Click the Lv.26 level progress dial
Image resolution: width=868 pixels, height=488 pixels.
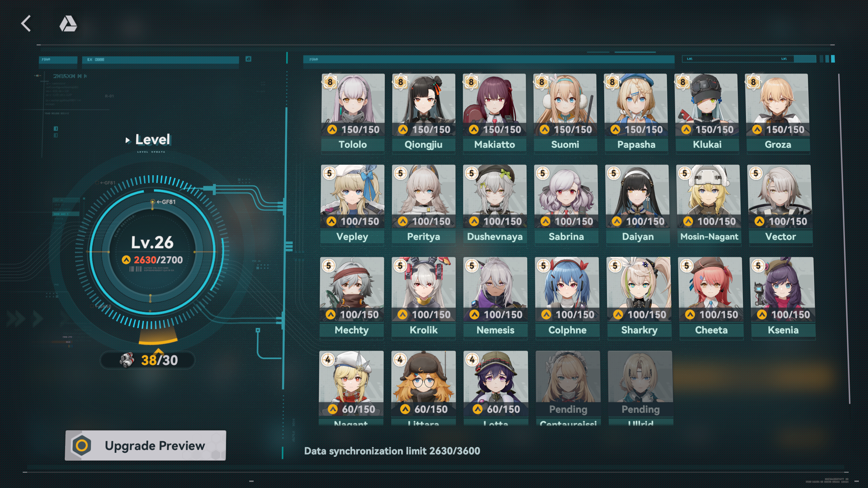pyautogui.click(x=152, y=252)
